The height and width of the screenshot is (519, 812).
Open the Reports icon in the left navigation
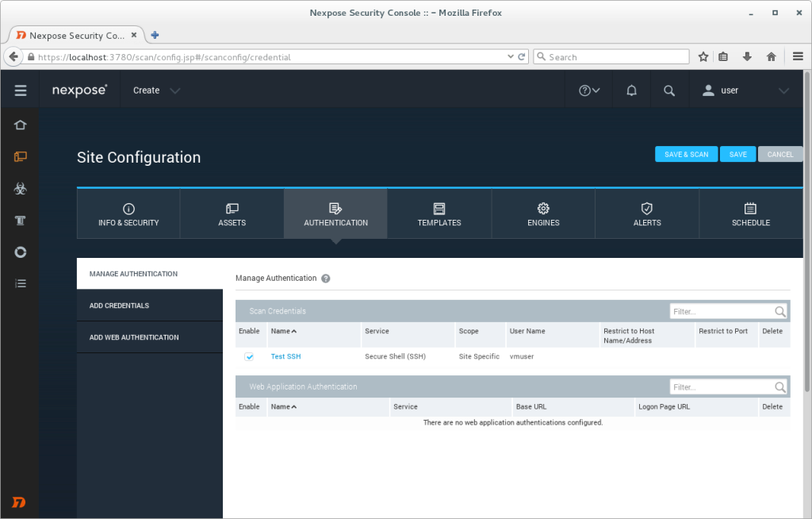20,252
